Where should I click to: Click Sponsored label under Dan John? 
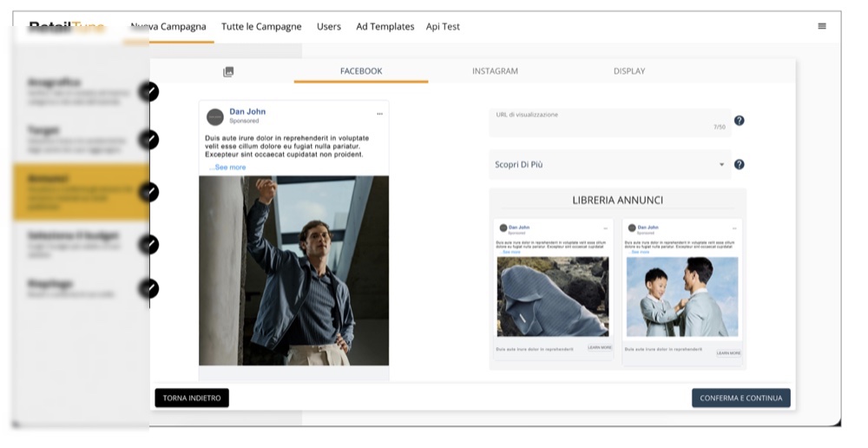click(x=244, y=121)
